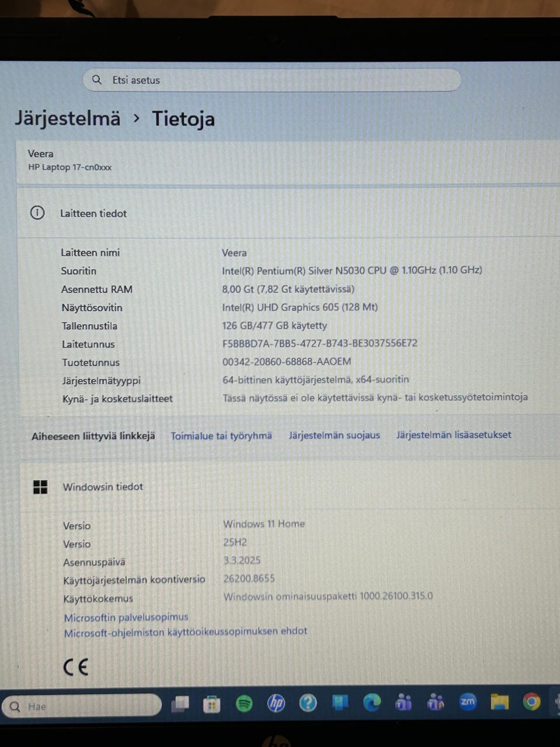
Task: Click the Windows logo beside Windowsin tiedot
Action: click(40, 487)
